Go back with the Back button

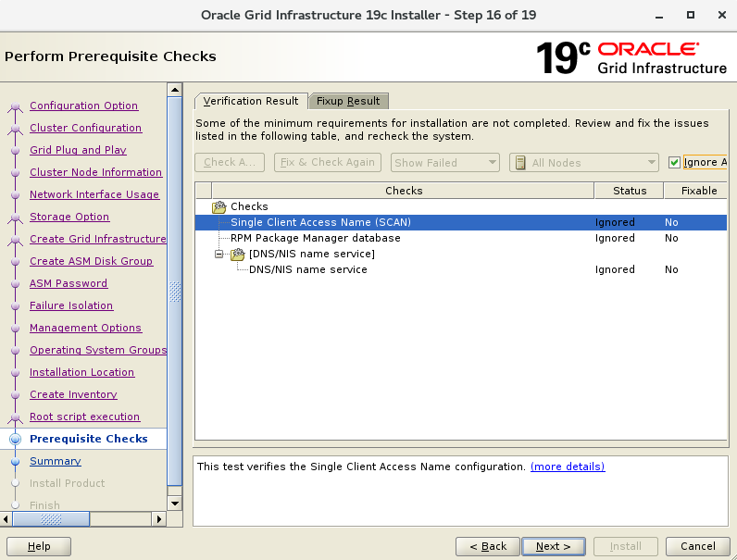click(x=488, y=546)
